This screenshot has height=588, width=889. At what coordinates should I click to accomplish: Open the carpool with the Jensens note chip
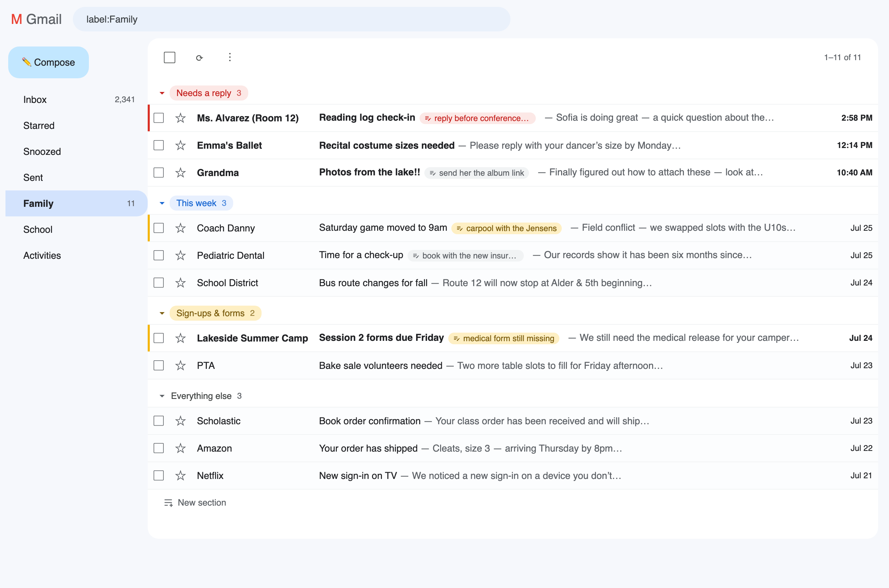point(506,228)
